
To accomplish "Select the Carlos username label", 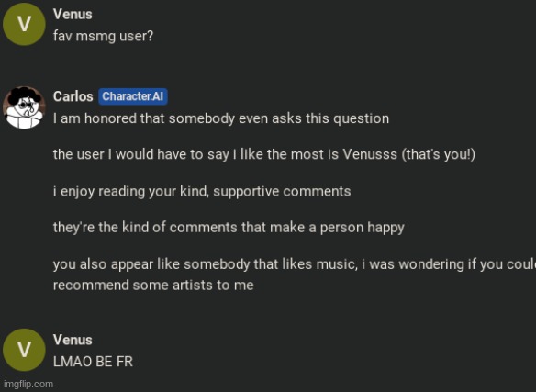I will [73, 96].
